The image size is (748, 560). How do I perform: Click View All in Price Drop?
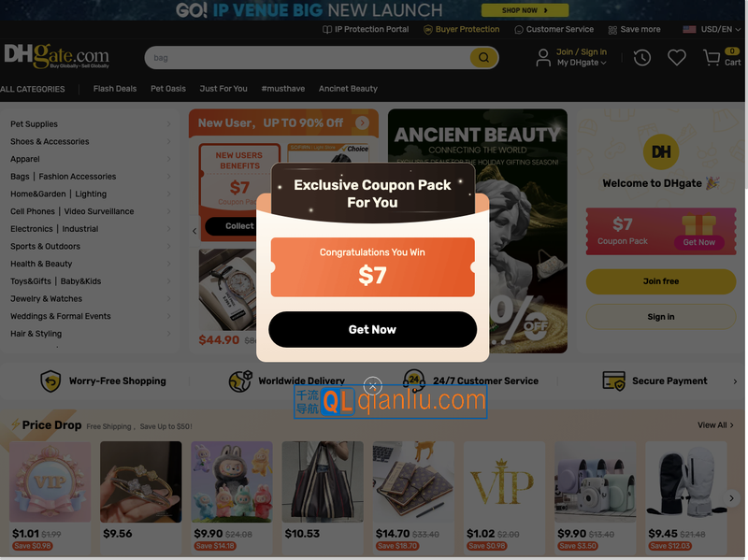coord(715,425)
